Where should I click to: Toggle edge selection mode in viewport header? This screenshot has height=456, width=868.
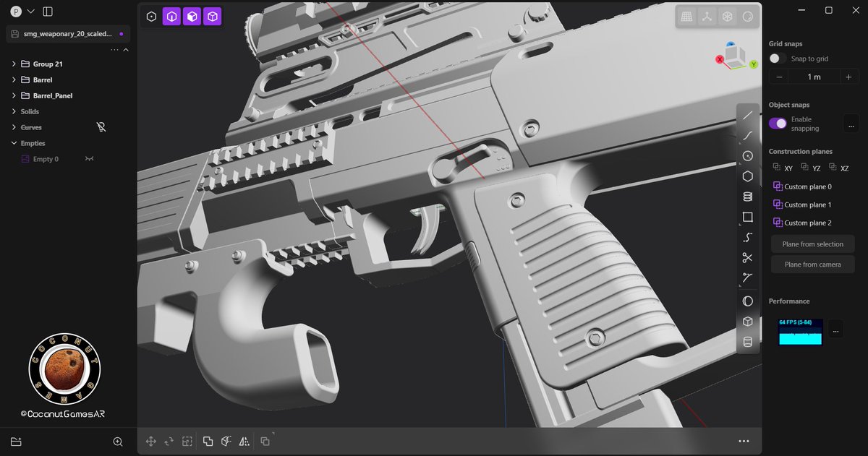click(x=171, y=16)
